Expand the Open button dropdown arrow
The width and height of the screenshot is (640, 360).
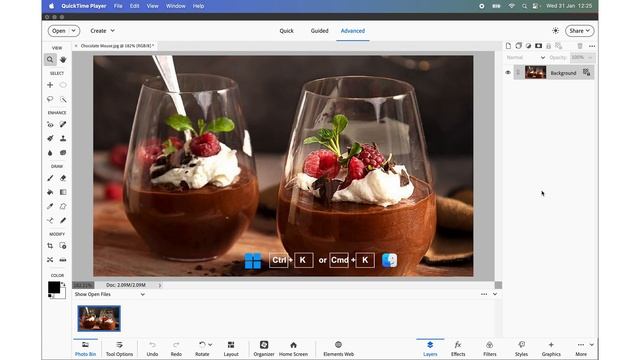pyautogui.click(x=74, y=31)
